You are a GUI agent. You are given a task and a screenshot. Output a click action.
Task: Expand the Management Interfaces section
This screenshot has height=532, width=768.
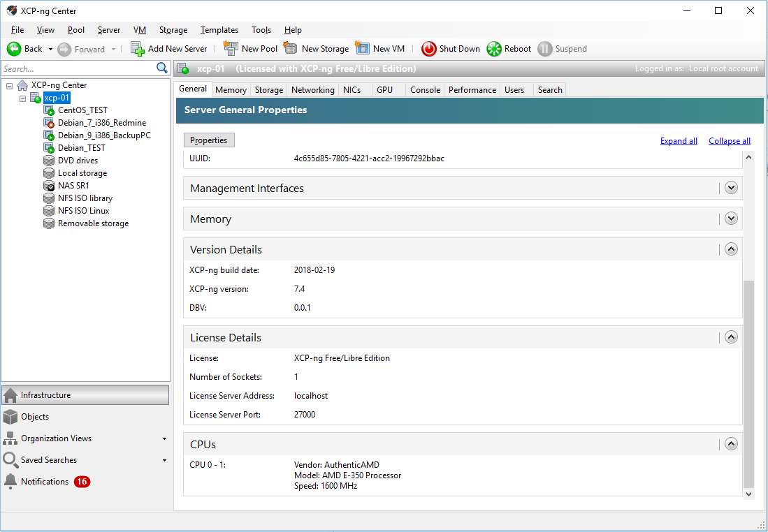coord(731,188)
